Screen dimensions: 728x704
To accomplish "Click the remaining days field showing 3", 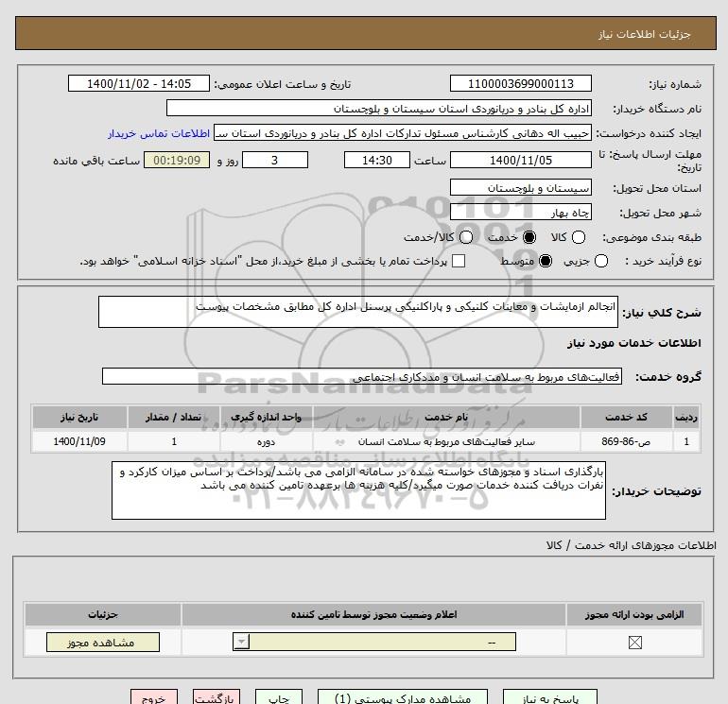I will [275, 160].
